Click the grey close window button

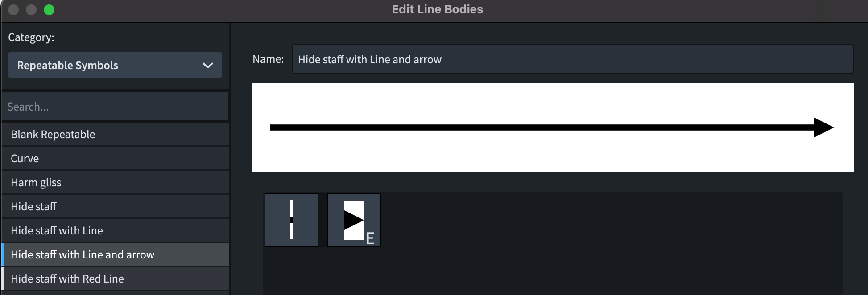13,10
